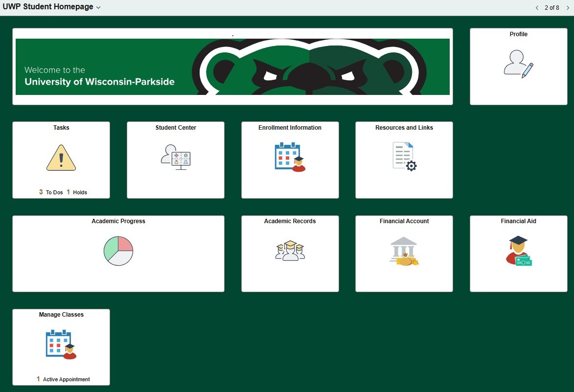This screenshot has width=574, height=392.
Task: Click the Manage Classes calendar icon
Action: click(x=61, y=345)
